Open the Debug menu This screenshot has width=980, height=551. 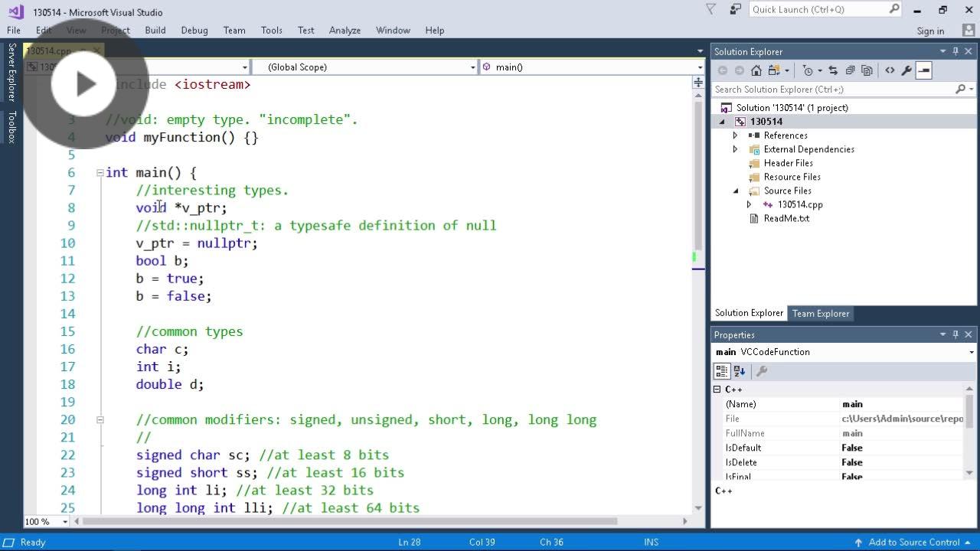click(x=194, y=31)
